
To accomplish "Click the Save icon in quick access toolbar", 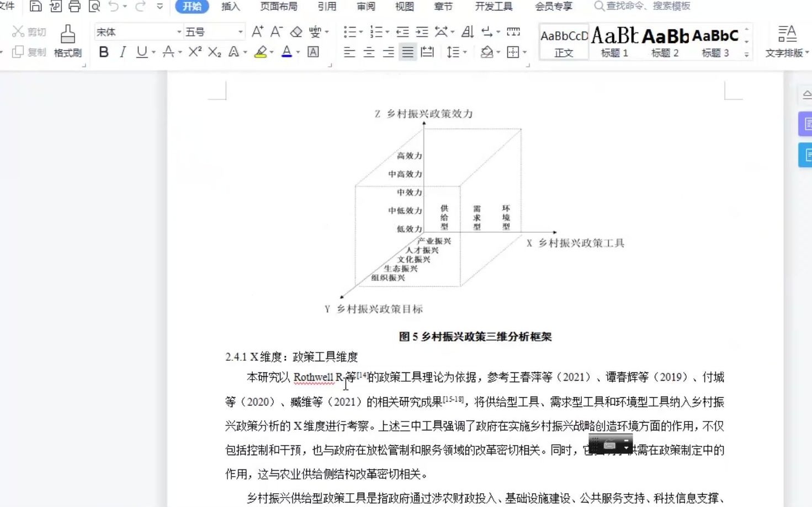I will tap(35, 7).
